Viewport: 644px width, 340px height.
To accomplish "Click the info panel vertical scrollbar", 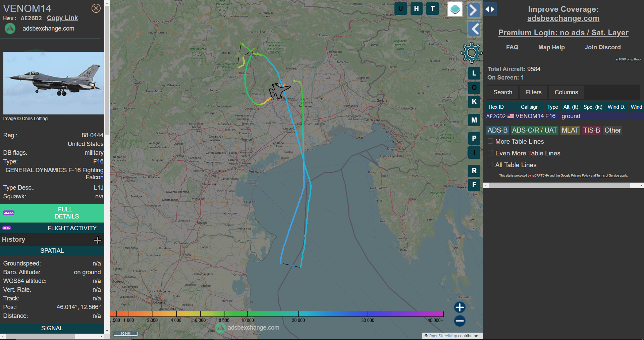I will (x=107, y=70).
